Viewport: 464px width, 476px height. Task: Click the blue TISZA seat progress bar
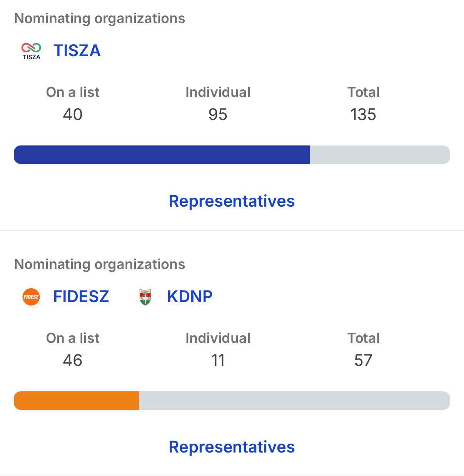pyautogui.click(x=162, y=155)
